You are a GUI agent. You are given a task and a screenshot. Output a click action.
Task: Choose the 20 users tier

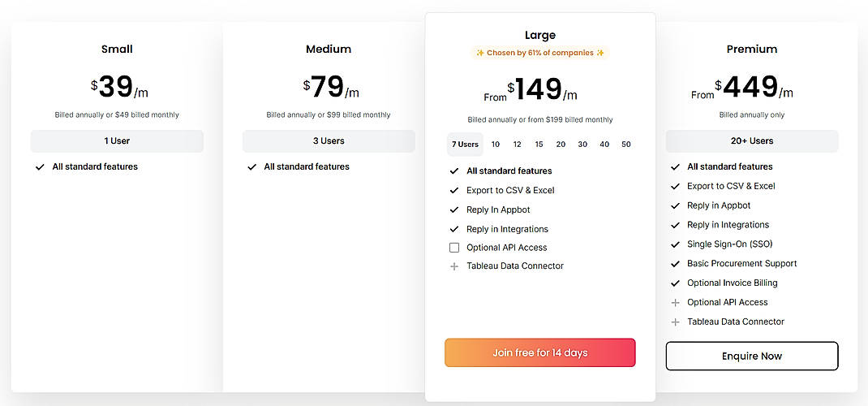click(x=561, y=145)
